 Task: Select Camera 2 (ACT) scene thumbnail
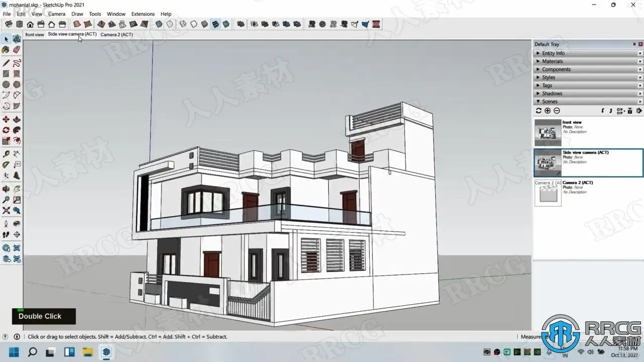click(547, 193)
